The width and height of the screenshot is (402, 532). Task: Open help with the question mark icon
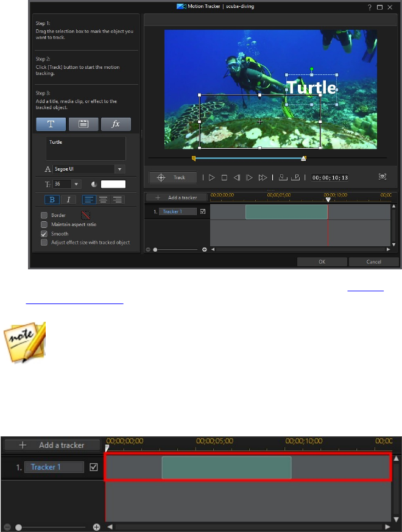tap(370, 7)
